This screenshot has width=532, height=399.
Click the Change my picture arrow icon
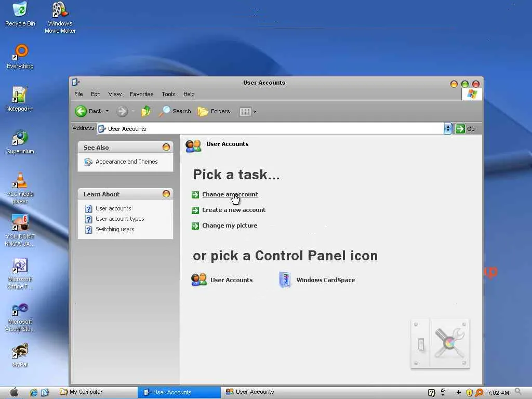pyautogui.click(x=195, y=226)
